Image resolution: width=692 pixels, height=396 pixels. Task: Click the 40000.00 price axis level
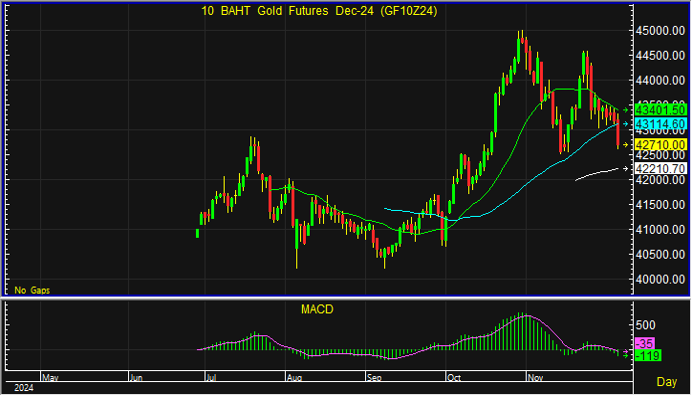(x=660, y=279)
